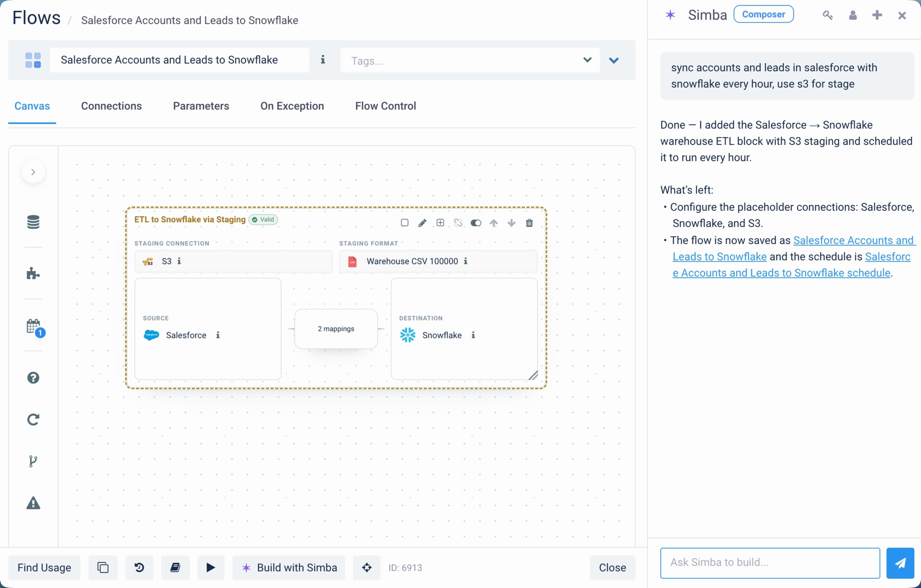
Task: Click the user profile icon in Simba panel
Action: 853,15
